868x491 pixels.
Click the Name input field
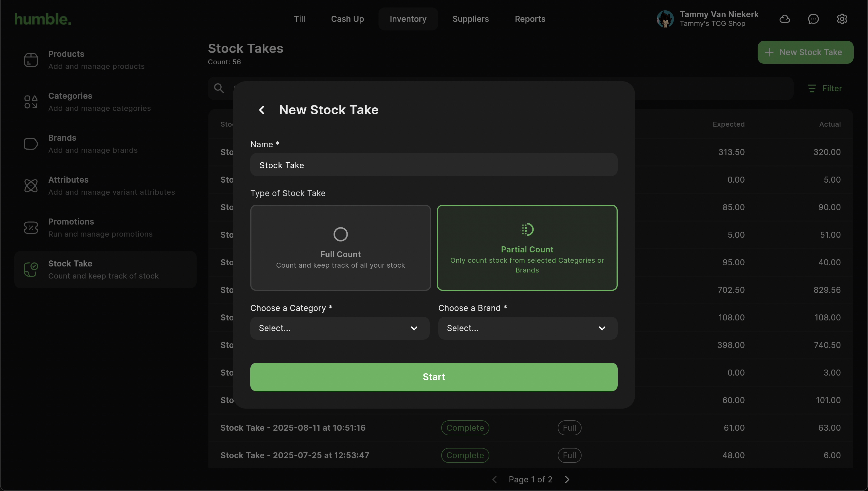click(x=433, y=165)
